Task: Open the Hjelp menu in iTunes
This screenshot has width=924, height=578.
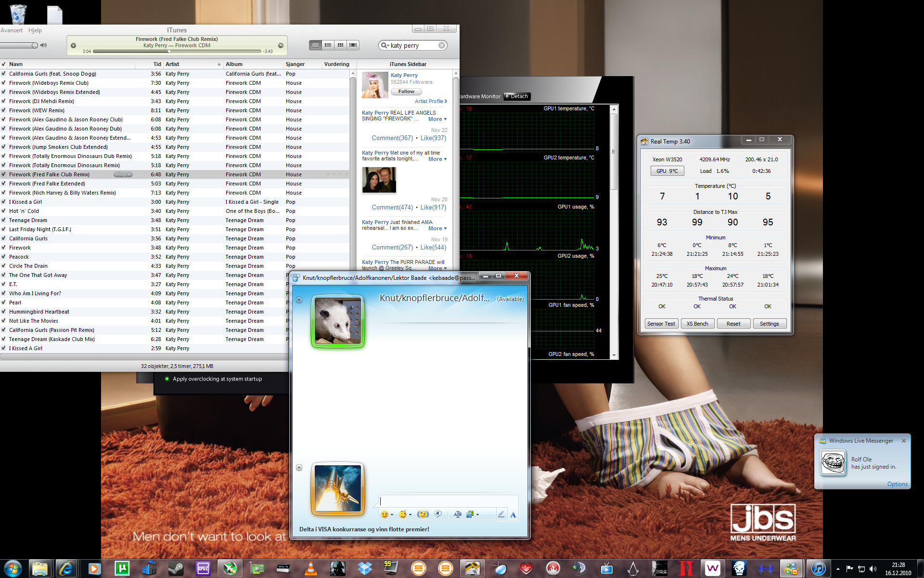Action: pyautogui.click(x=35, y=30)
